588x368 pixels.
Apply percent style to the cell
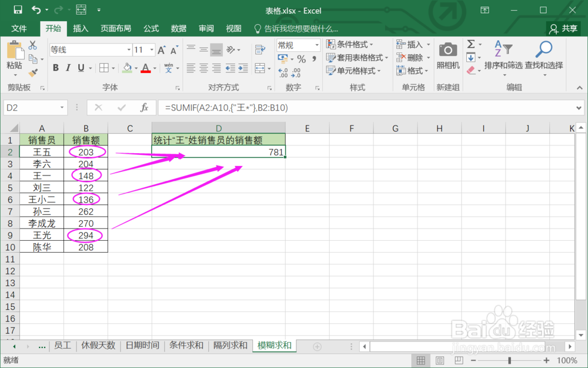302,59
